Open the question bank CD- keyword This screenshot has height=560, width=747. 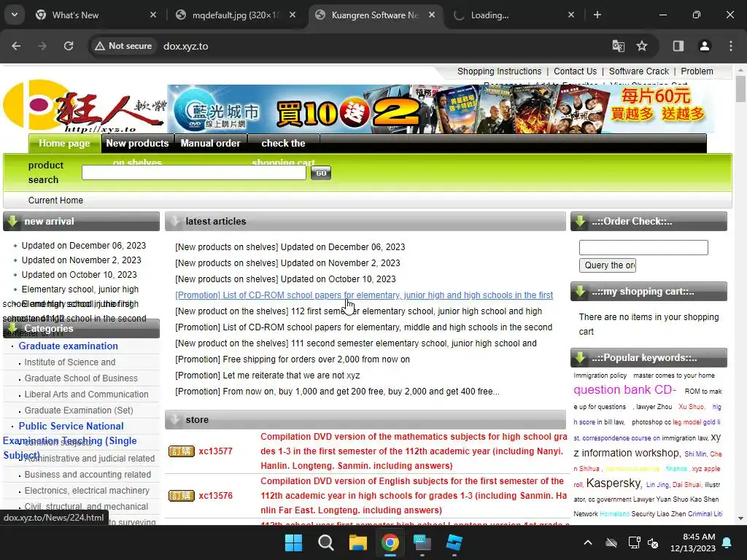click(x=624, y=390)
